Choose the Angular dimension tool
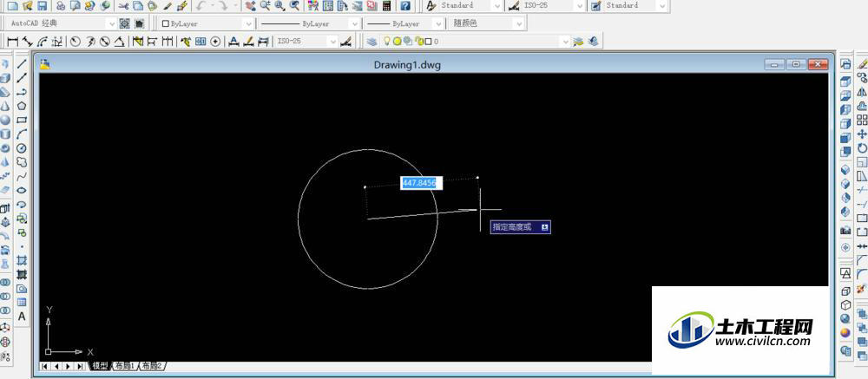 click(118, 41)
